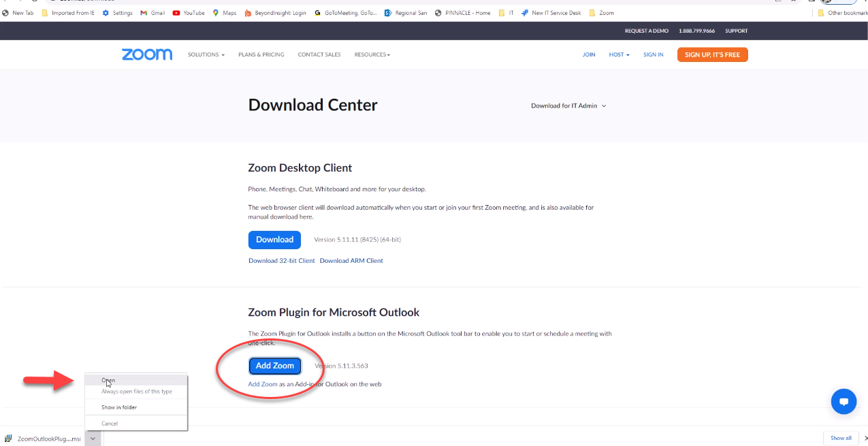Go to Plans & Pricing
868x446 pixels.
pyautogui.click(x=261, y=54)
